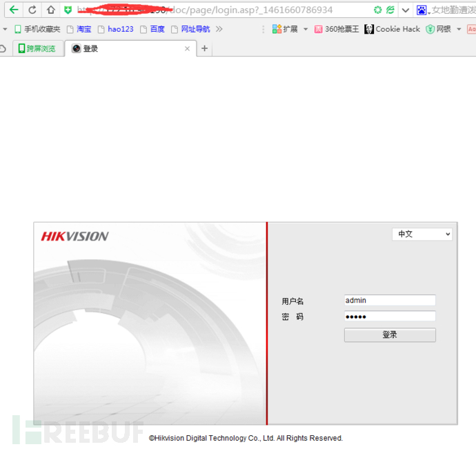
Task: Open the 百度 bookmark
Action: pos(152,29)
